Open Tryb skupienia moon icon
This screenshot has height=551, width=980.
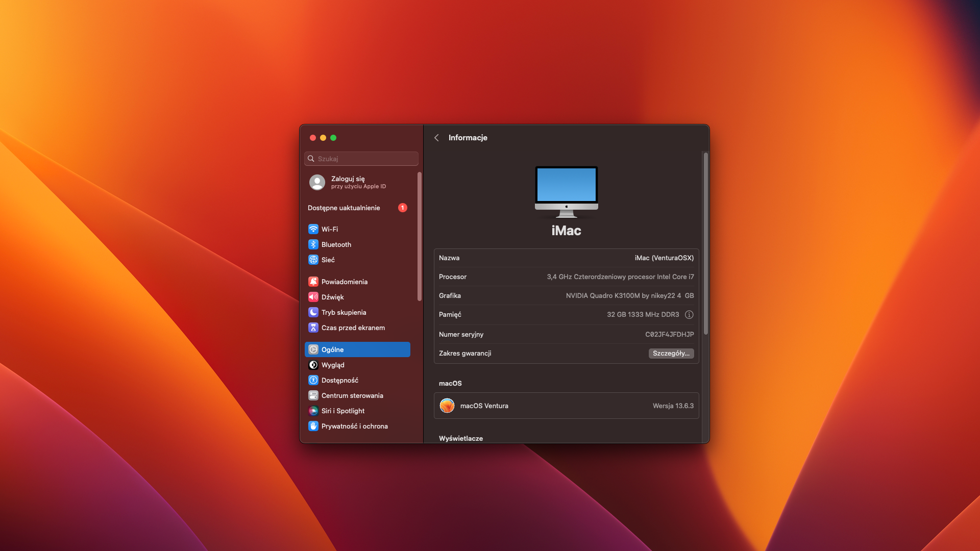(x=313, y=312)
